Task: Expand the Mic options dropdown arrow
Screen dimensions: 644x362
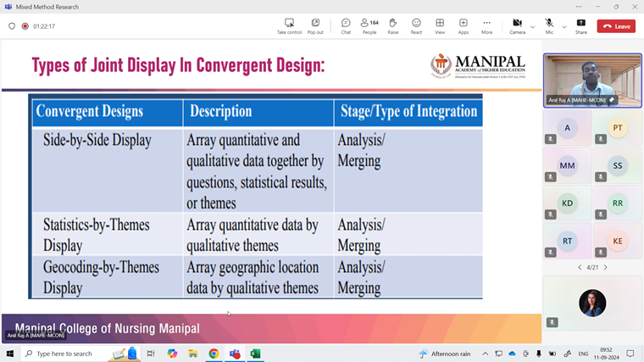Action: 564,27
